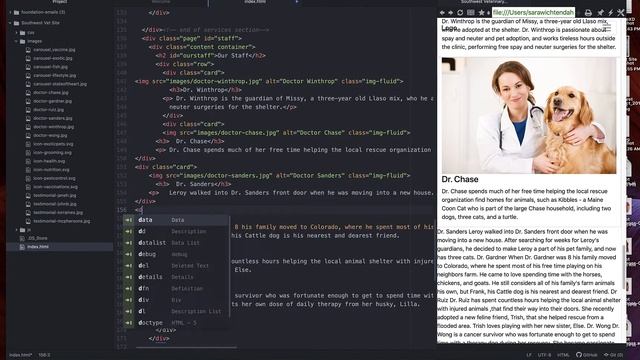Toggle the lightning live-reload icon
Viewport: 640px width, 360px height.
[611, 13]
